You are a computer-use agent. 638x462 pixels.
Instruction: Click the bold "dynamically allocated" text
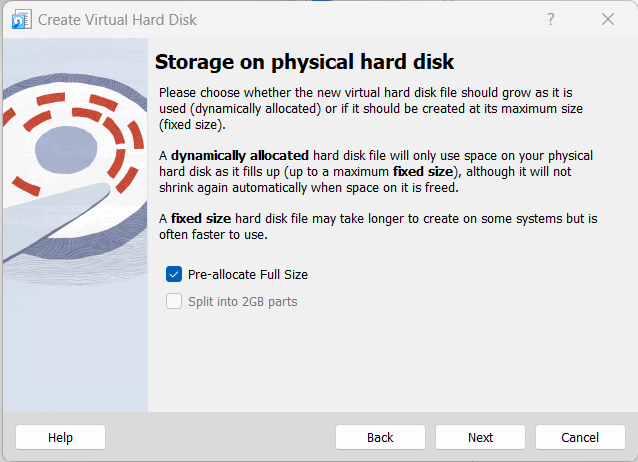228,156
